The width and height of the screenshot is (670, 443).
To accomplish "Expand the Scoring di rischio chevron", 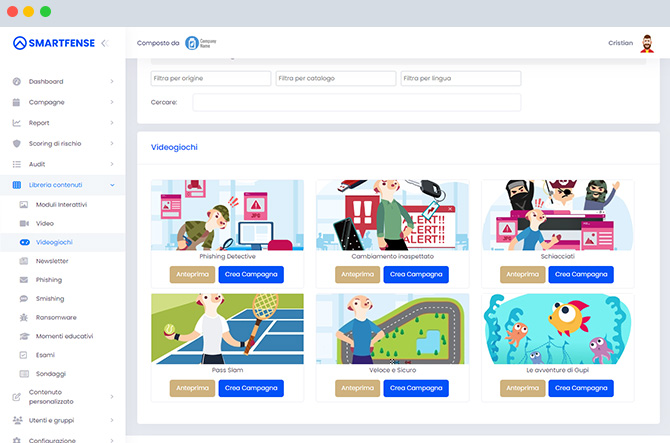I will (x=112, y=144).
